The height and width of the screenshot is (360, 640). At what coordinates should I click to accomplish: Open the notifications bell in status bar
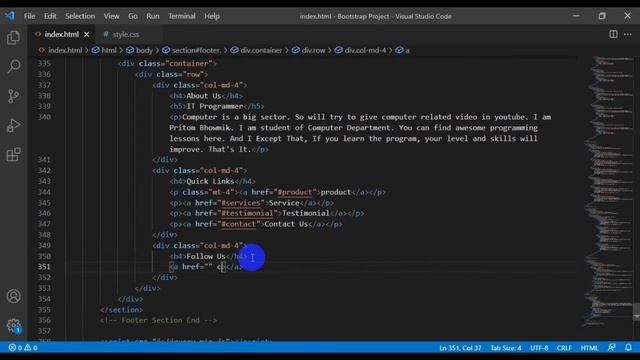628,347
